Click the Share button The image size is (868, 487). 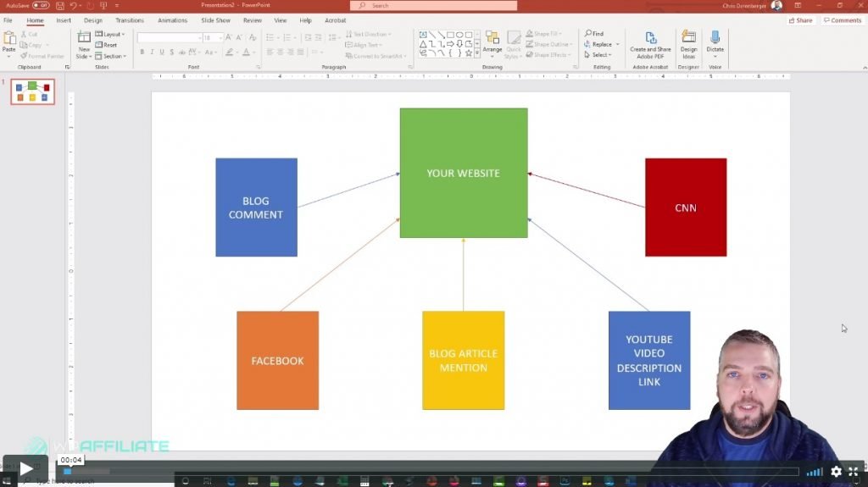point(800,20)
